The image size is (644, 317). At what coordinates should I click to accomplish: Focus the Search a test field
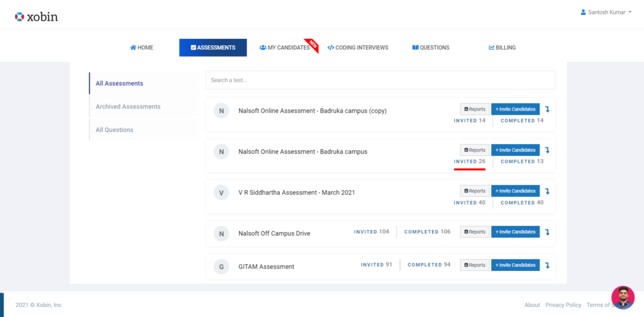[x=380, y=80]
